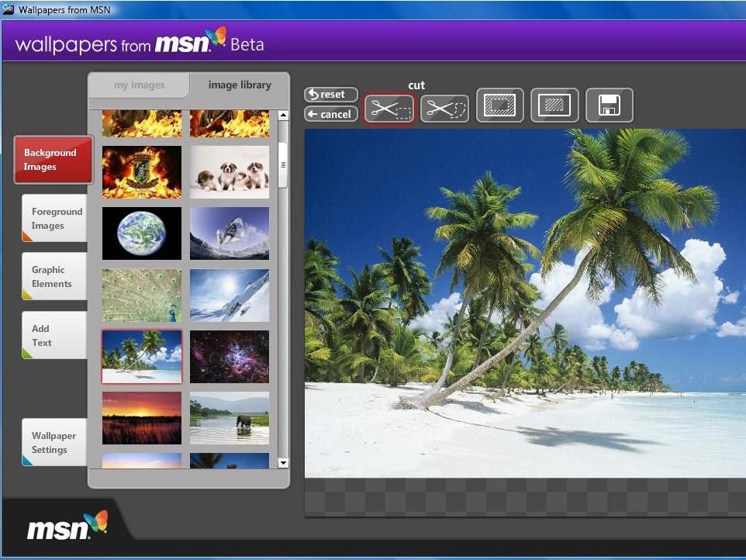Click the solid rectangle crop tool icon
The width and height of the screenshot is (746, 560).
[499, 105]
